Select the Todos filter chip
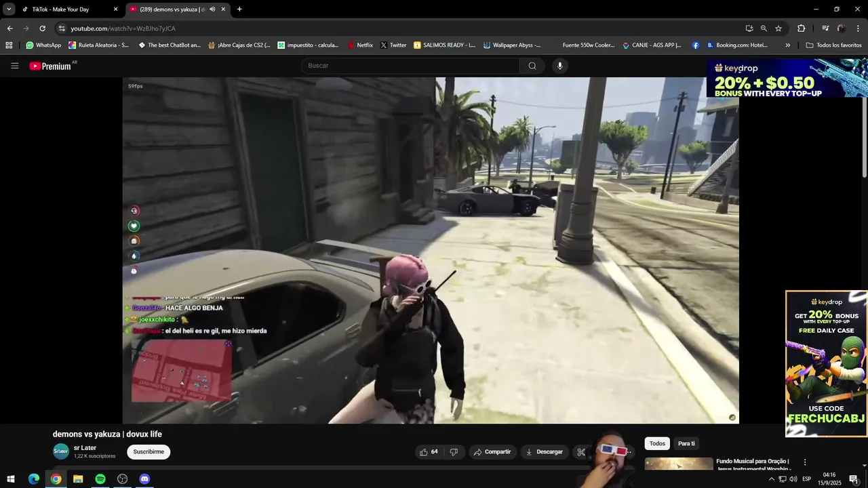 point(657,443)
